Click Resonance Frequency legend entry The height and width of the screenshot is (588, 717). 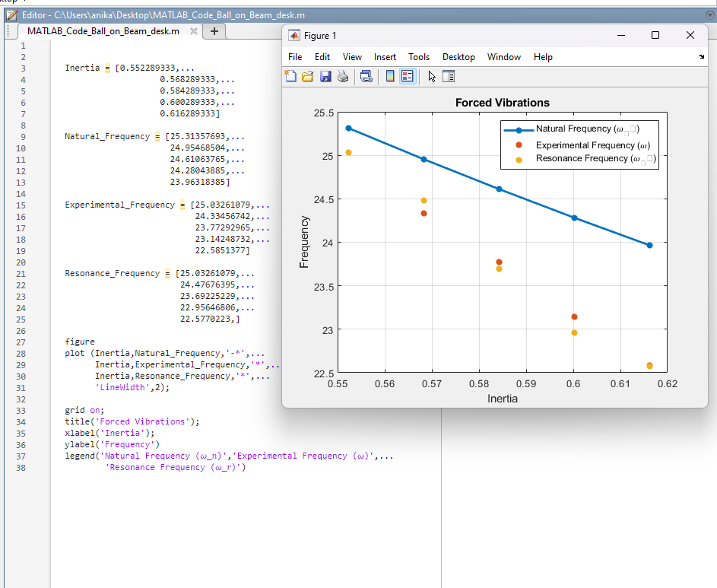596,159
